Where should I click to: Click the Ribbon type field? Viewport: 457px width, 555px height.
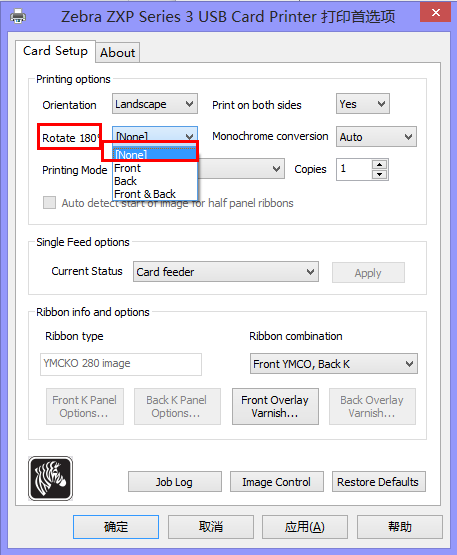121,364
